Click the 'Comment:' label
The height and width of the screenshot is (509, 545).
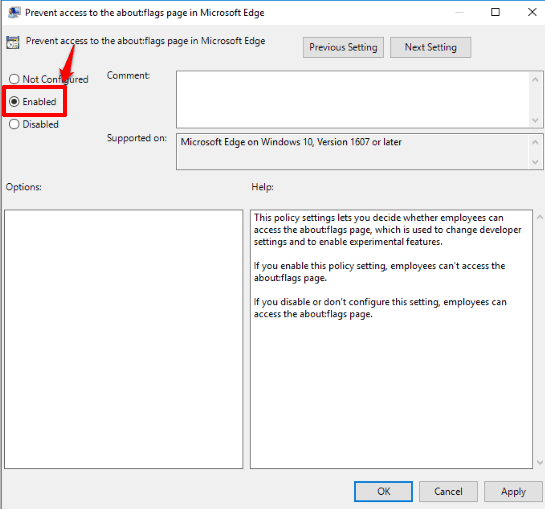coord(129,75)
